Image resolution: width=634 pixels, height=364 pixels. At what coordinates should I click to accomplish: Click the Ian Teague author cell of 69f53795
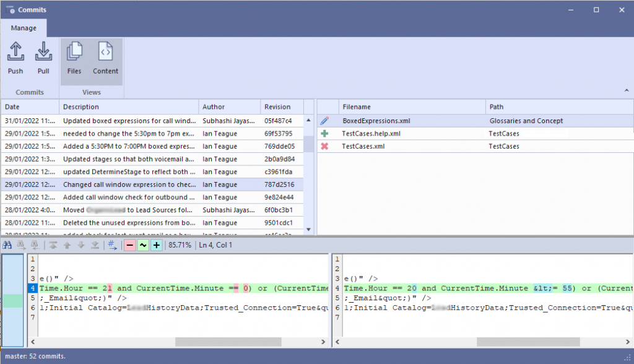tap(229, 134)
